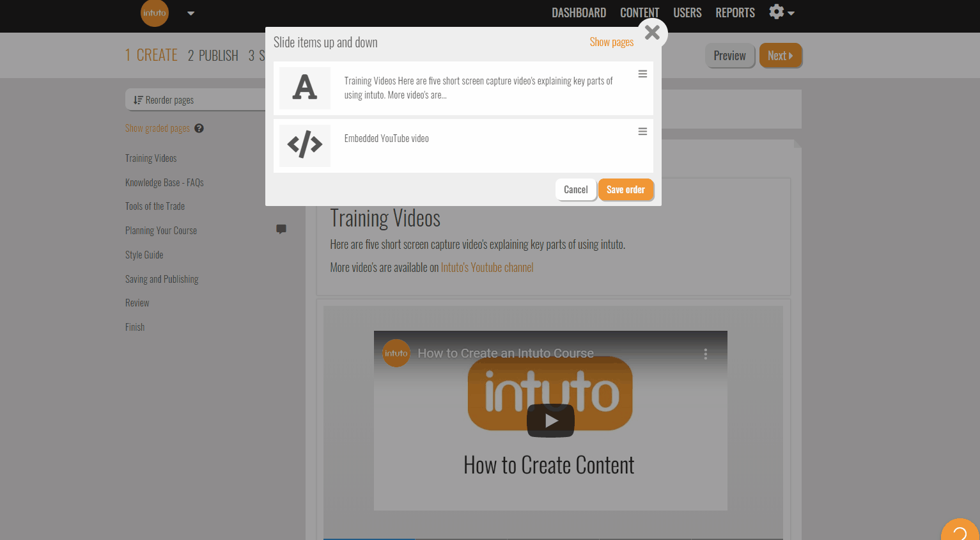980x540 pixels.
Task: Open the Review page in sidebar
Action: point(137,303)
